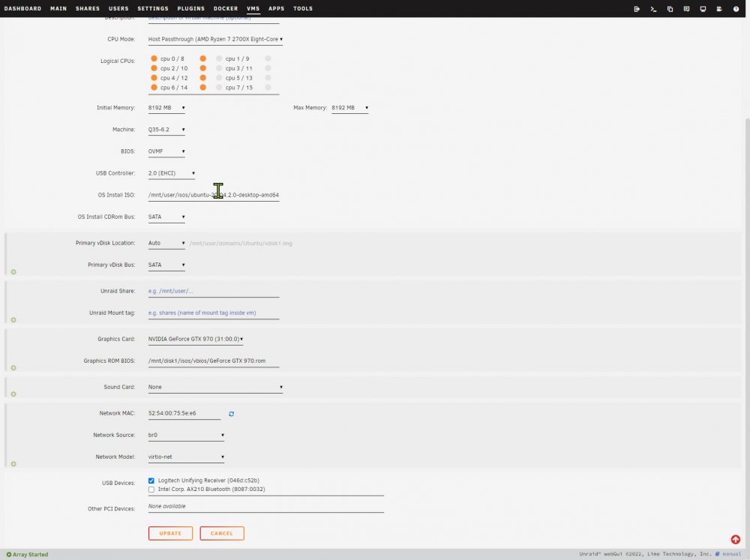The image size is (750, 560).
Task: Go to the Dashboard menu
Action: point(22,8)
